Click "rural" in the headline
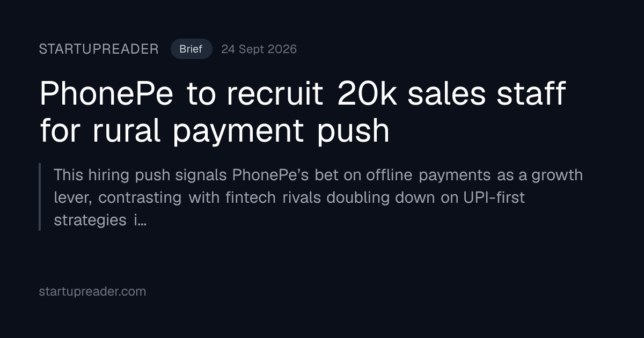Viewport: 644px width, 338px height. tap(127, 130)
